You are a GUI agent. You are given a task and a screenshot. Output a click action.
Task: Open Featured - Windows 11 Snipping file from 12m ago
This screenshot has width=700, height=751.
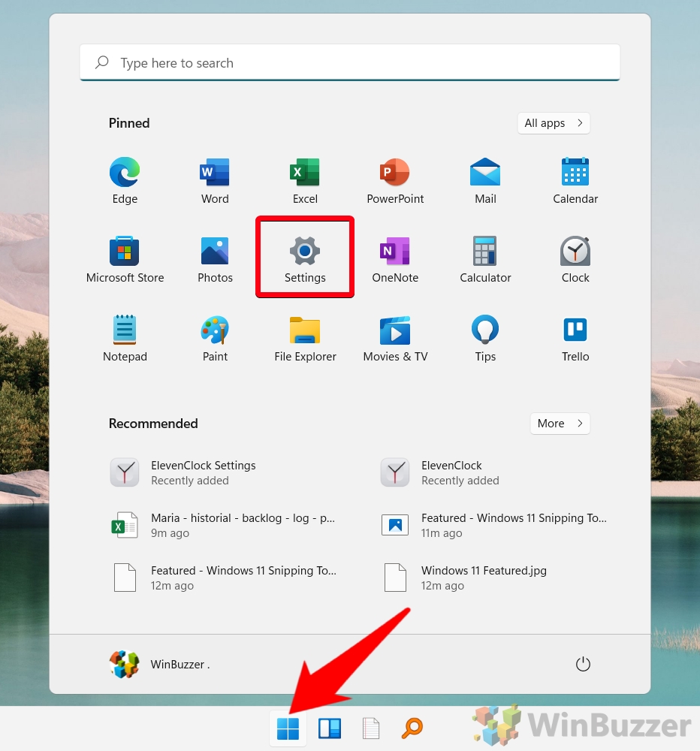click(x=225, y=578)
